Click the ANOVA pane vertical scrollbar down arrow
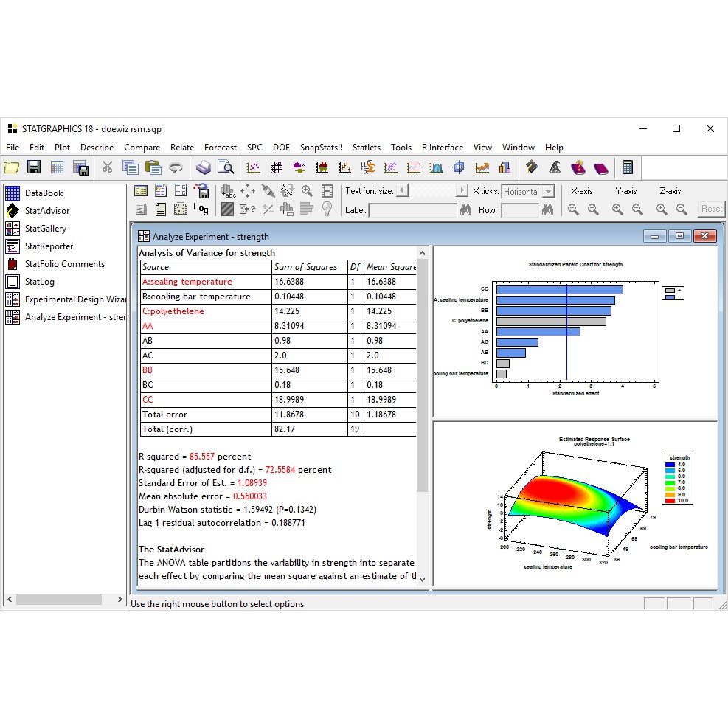728x728 pixels. pyautogui.click(x=423, y=579)
